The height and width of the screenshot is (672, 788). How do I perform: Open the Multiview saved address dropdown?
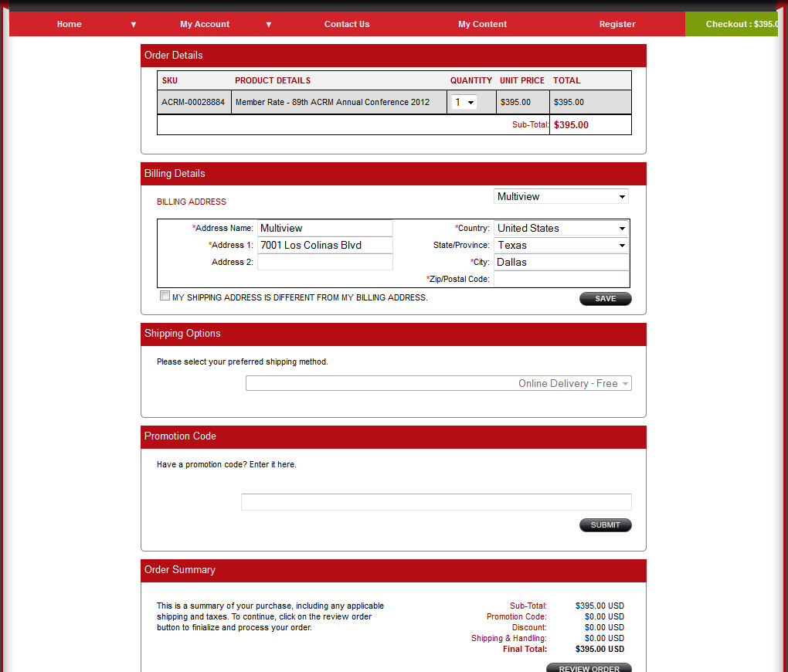pos(561,197)
